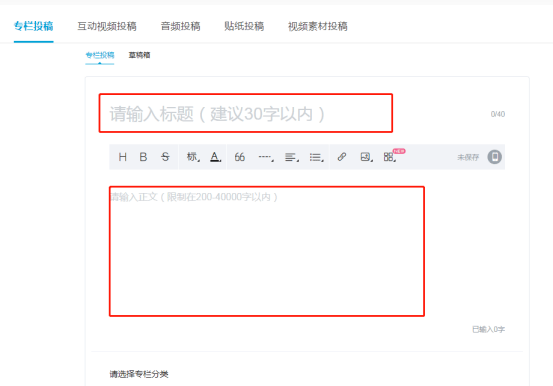Expand the text alignment dropdown
Image resolution: width=553 pixels, height=386 pixels.
pyautogui.click(x=292, y=157)
